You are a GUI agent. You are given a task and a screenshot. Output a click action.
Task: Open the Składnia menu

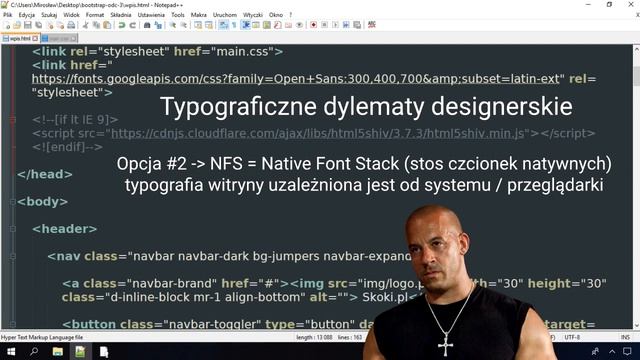coord(121,15)
